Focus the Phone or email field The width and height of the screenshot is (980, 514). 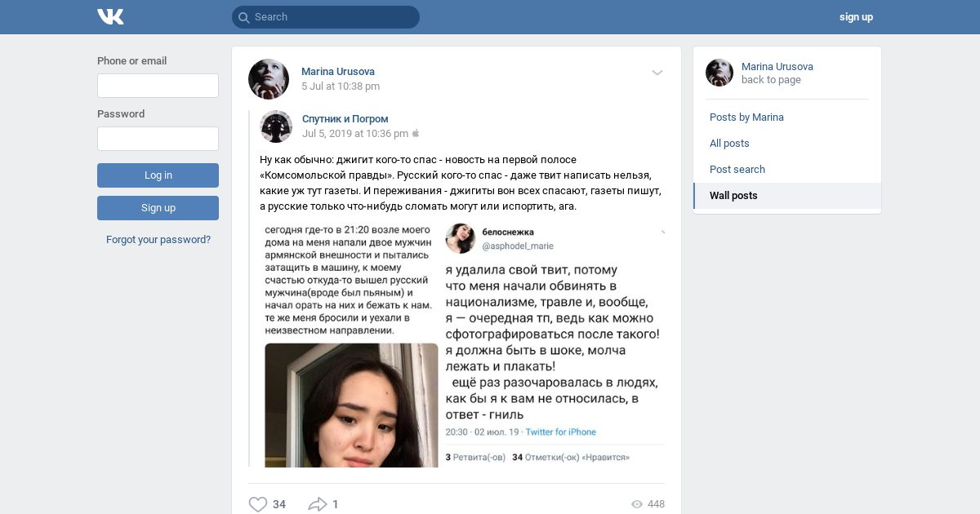(x=158, y=86)
